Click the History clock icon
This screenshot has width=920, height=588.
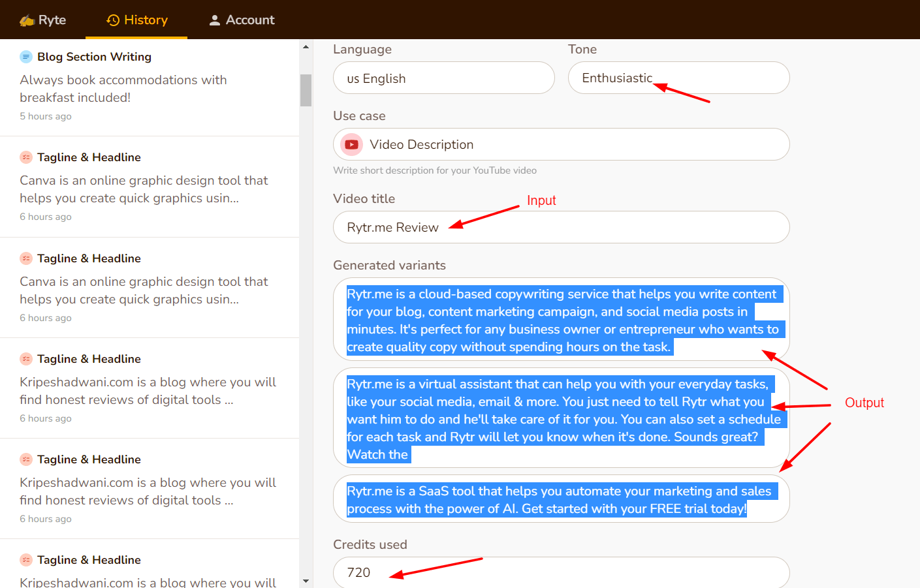113,20
